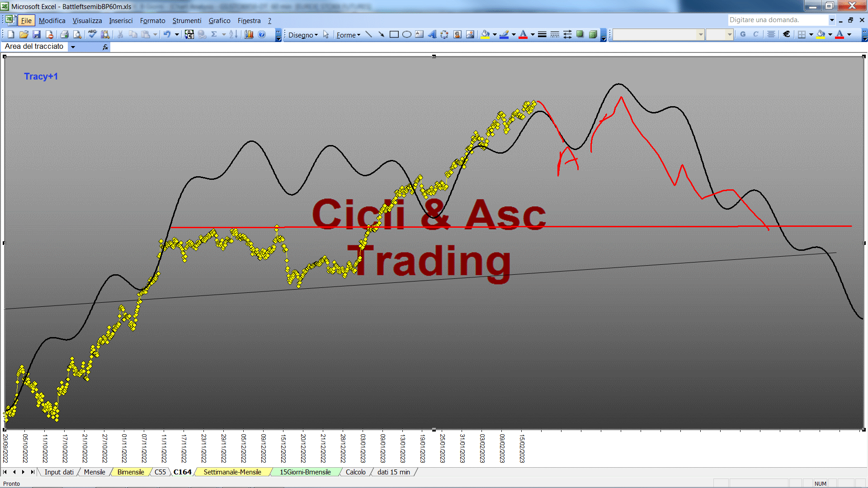The width and height of the screenshot is (868, 488).
Task: Open Excel help with the question mark icon
Action: click(262, 34)
